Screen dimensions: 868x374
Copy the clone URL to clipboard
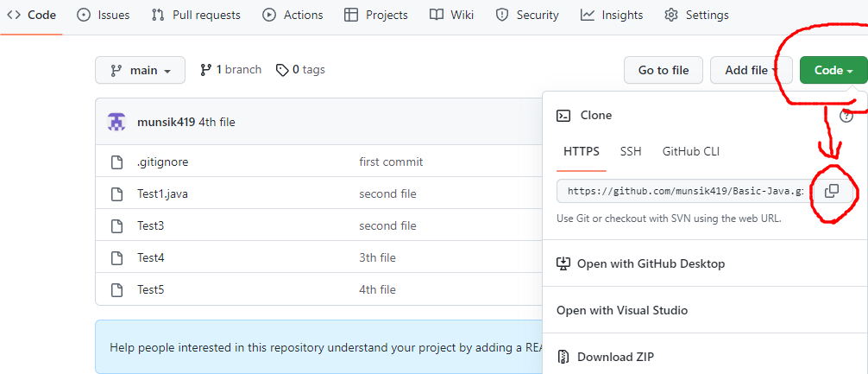click(832, 191)
